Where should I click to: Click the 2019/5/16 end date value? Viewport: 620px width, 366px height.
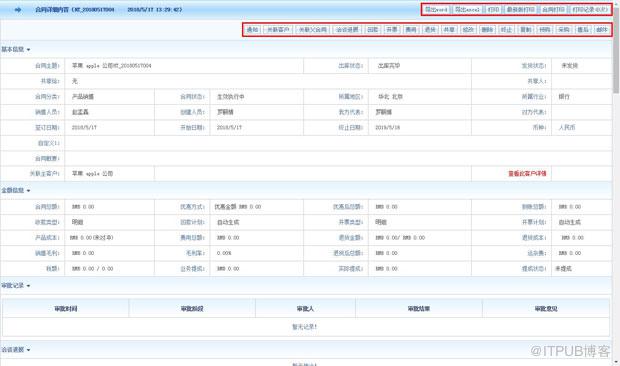(x=388, y=128)
